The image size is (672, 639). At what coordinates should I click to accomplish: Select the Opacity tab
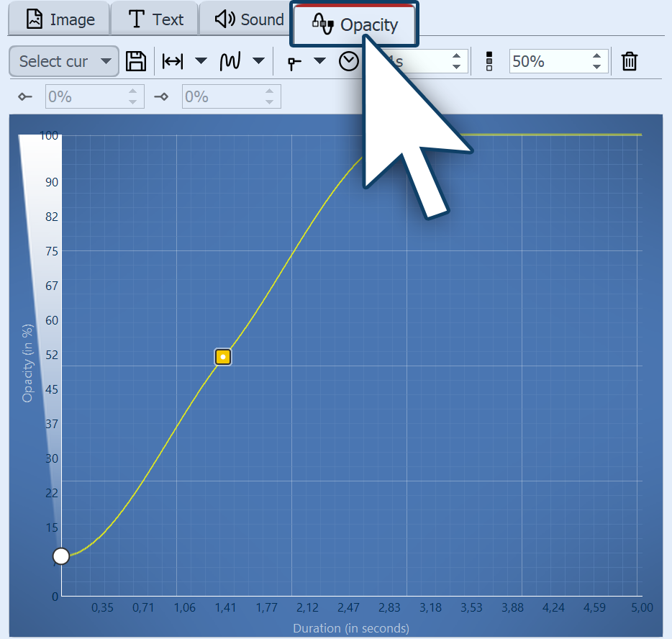tap(354, 25)
